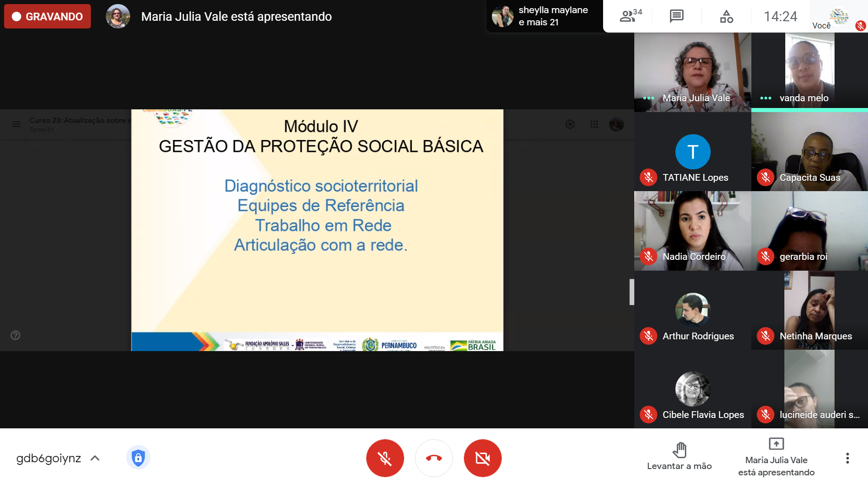This screenshot has height=488, width=868.
Task: Open the activities shapes icon
Action: click(726, 16)
